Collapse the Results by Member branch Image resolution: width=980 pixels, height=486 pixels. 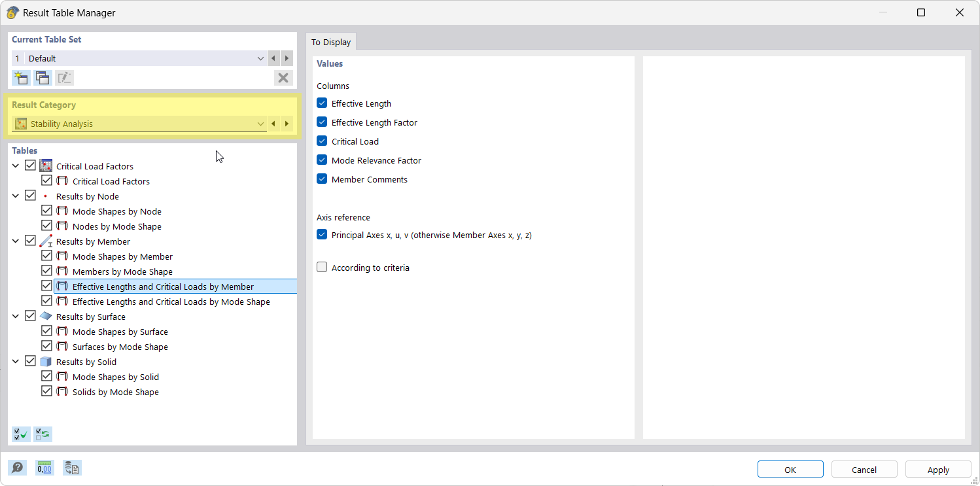click(x=15, y=240)
